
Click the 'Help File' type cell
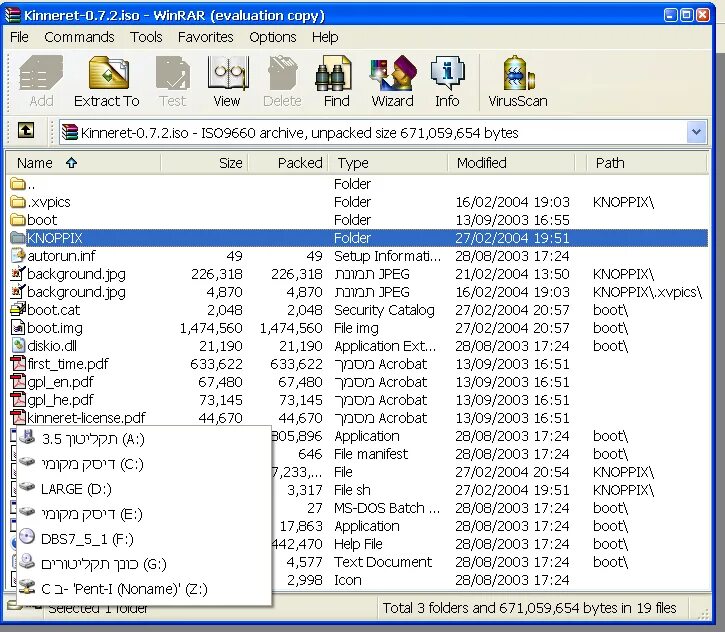click(x=358, y=544)
